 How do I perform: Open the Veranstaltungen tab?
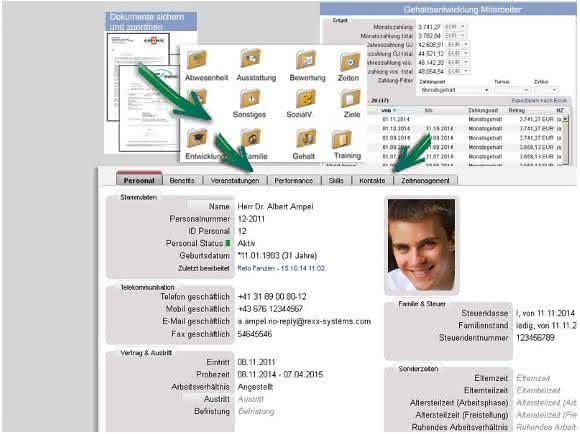235,180
